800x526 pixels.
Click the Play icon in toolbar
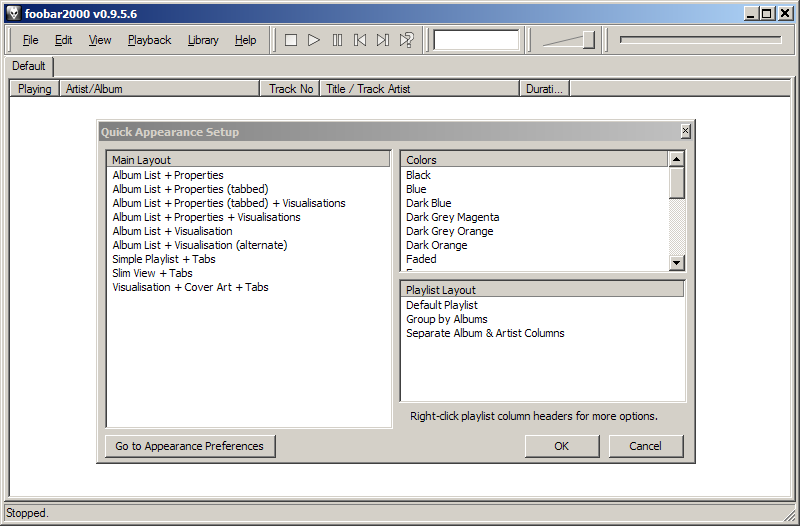coord(314,40)
